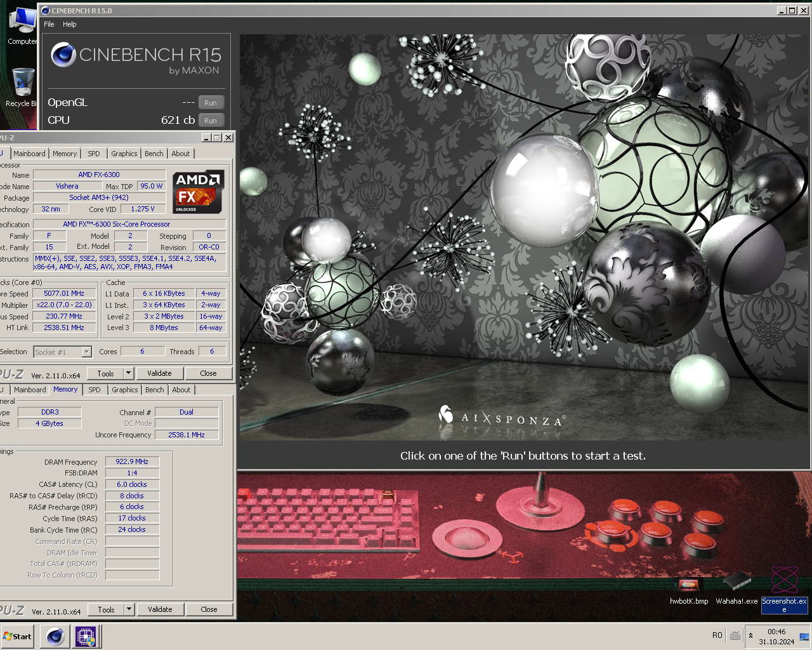Expand Tools dropdown arrow in upper CPU-Z
Screen dimensions: 812x650
128,373
